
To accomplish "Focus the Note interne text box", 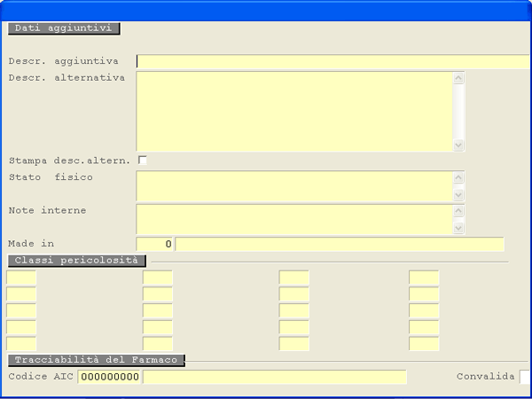I will pyautogui.click(x=293, y=219).
